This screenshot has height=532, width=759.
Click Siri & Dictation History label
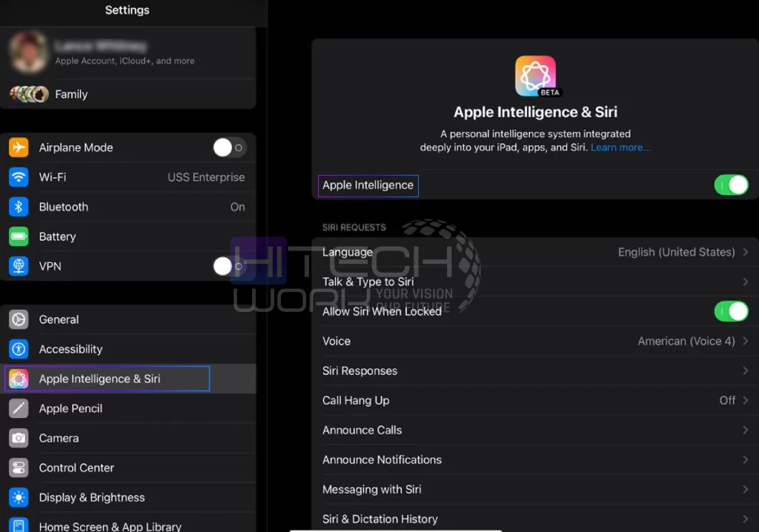[380, 519]
